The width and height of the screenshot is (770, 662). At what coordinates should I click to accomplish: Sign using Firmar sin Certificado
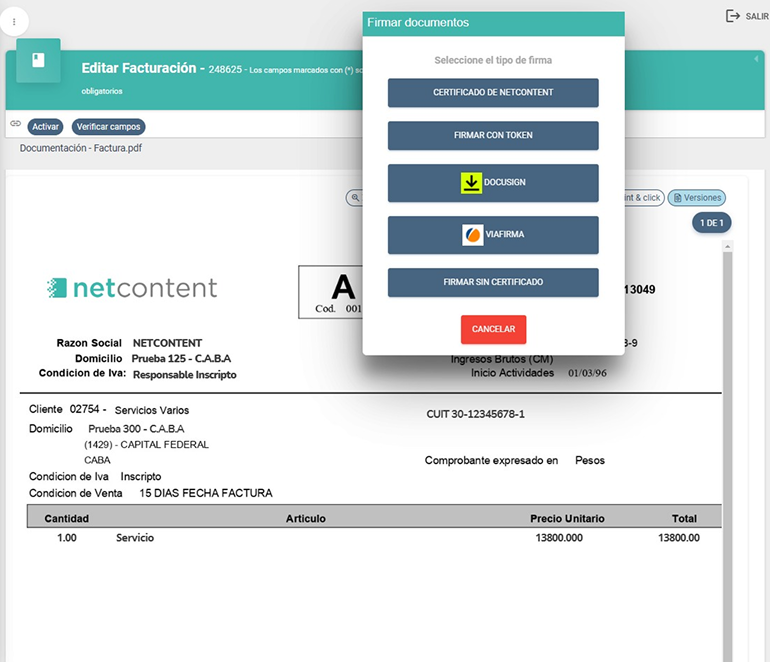(x=493, y=283)
